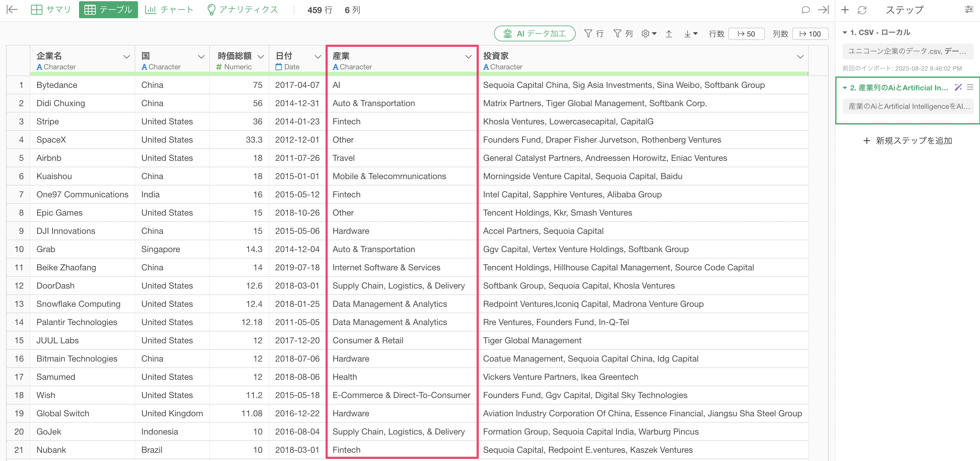
Task: Select the Indonesia country cell
Action: [172, 432]
